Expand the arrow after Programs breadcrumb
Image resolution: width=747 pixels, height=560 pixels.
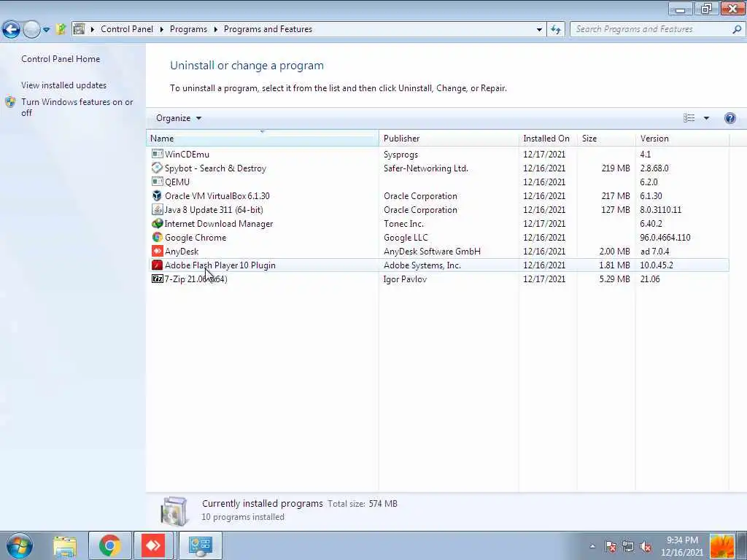[x=215, y=29]
